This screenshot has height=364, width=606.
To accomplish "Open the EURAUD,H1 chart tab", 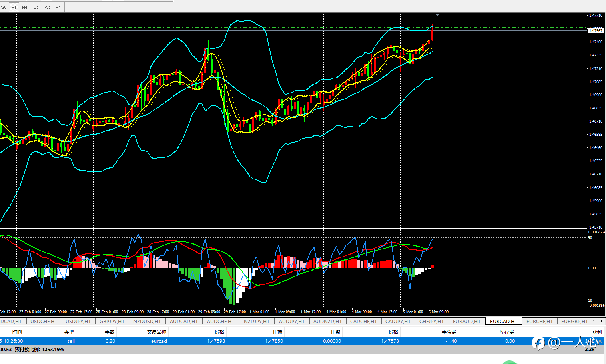I will (x=466, y=321).
